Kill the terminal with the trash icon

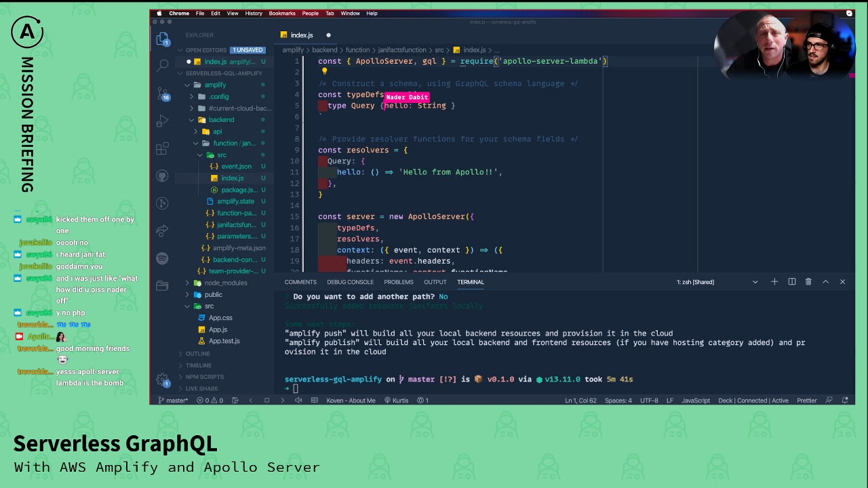pyautogui.click(x=808, y=282)
